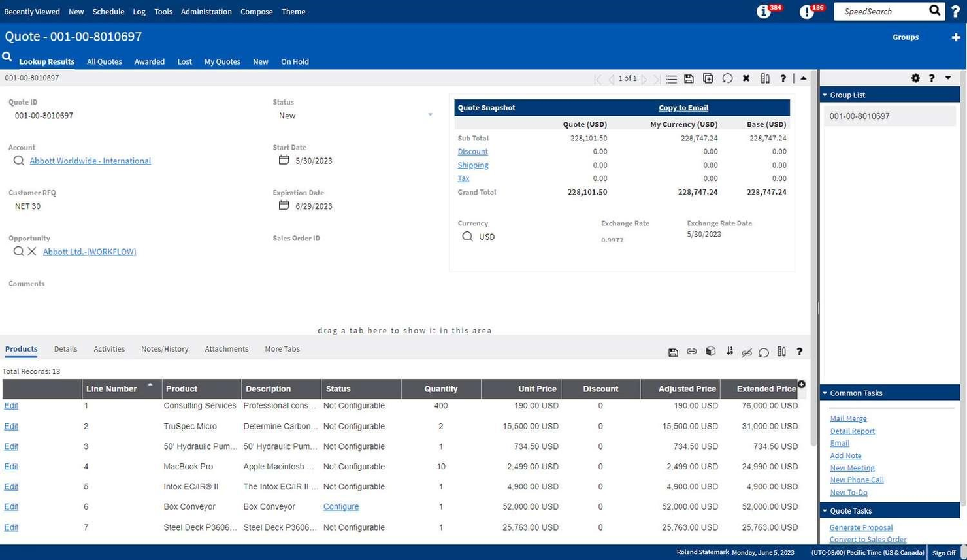Follow the Abbott Worldwide - International link
The height and width of the screenshot is (560, 967).
tap(90, 161)
